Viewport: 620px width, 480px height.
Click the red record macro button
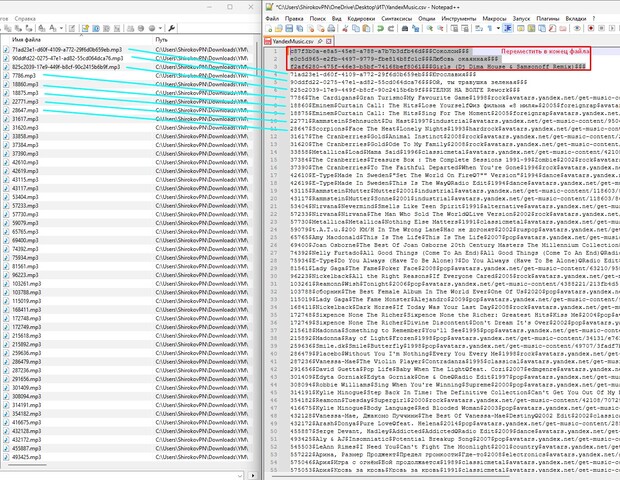click(591, 29)
